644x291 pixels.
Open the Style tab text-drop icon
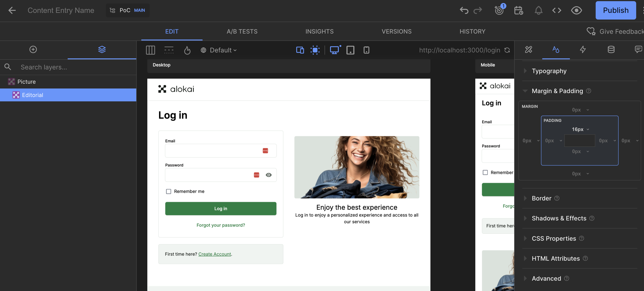click(x=555, y=49)
